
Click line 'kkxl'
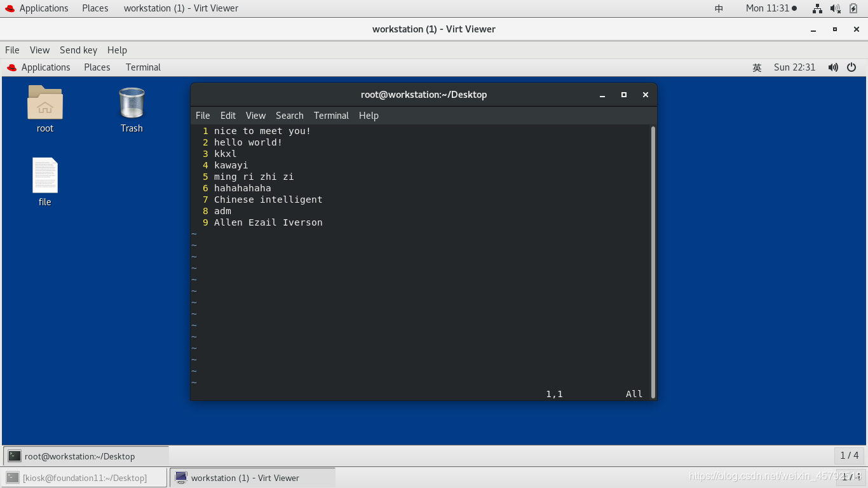click(225, 154)
